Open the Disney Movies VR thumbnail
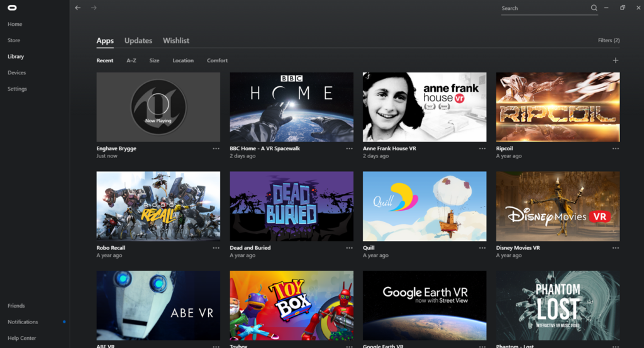Viewport: 644px width, 348px height. point(558,206)
